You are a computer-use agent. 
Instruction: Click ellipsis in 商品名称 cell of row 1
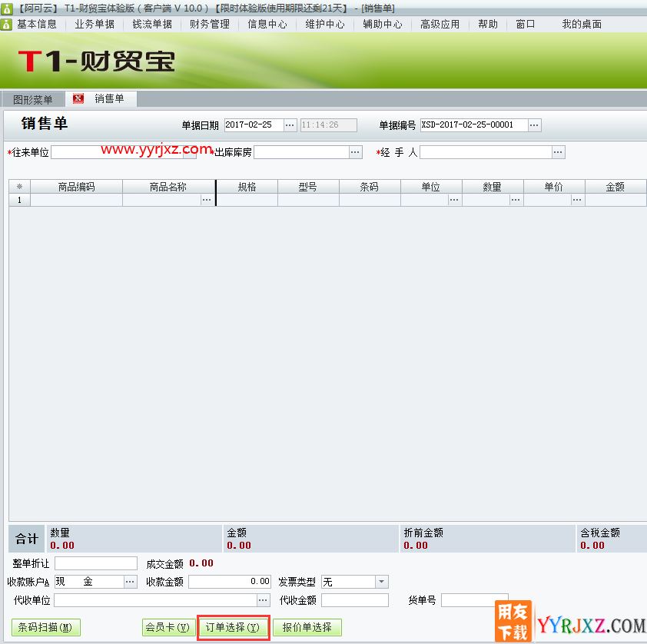coord(207,200)
